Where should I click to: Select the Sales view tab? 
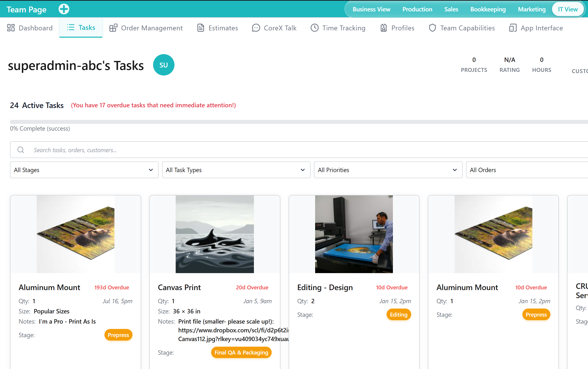[x=451, y=9]
